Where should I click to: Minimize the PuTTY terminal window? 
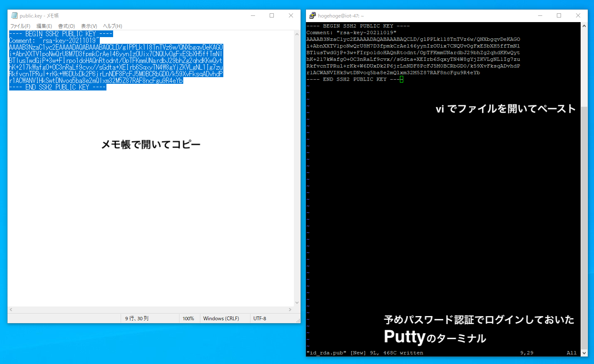[540, 16]
